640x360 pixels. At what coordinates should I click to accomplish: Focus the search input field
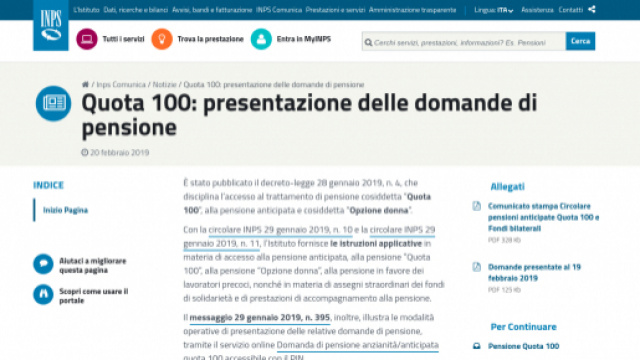pyautogui.click(x=464, y=41)
